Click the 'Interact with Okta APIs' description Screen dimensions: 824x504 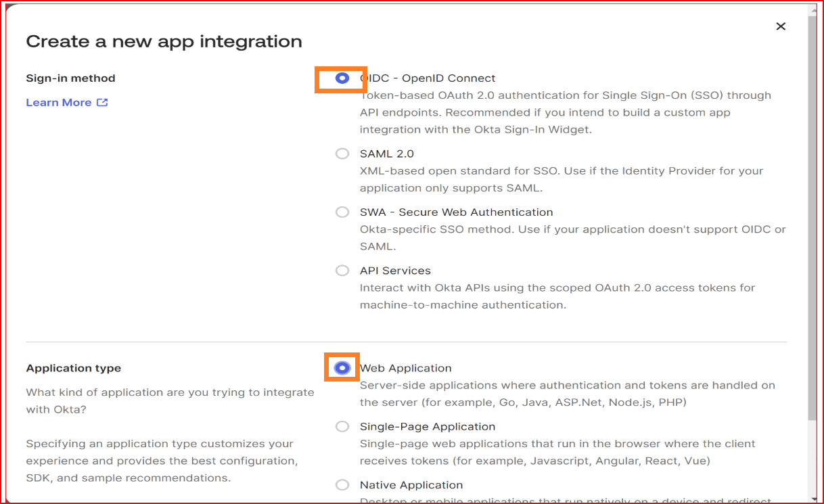(557, 296)
